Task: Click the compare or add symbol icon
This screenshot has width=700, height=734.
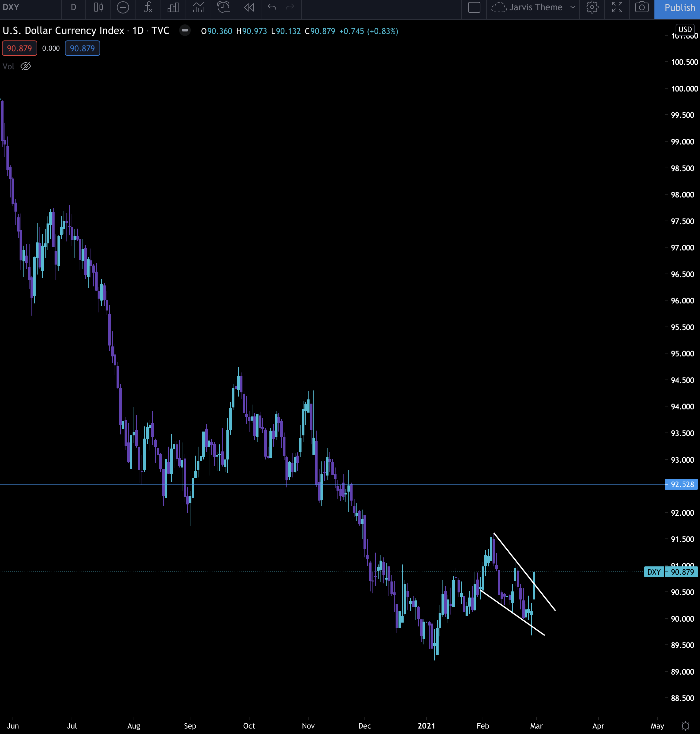Action: (x=123, y=7)
